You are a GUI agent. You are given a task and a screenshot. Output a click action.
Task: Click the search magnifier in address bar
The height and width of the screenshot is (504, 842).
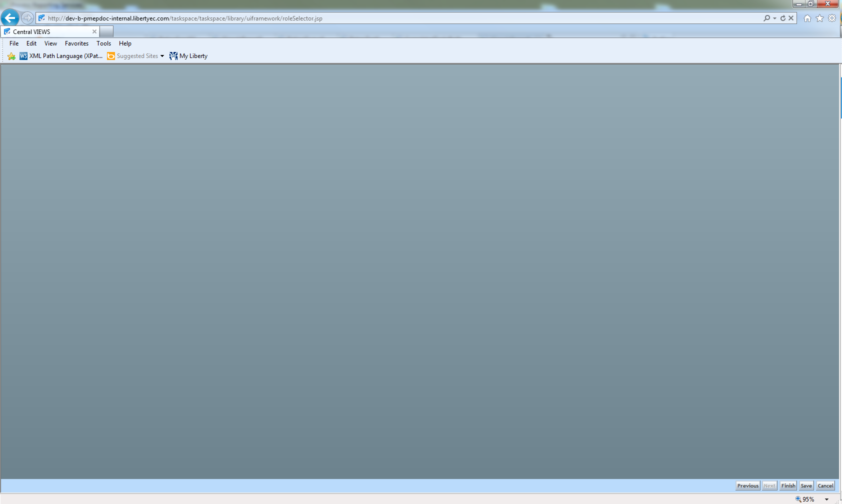pyautogui.click(x=766, y=18)
